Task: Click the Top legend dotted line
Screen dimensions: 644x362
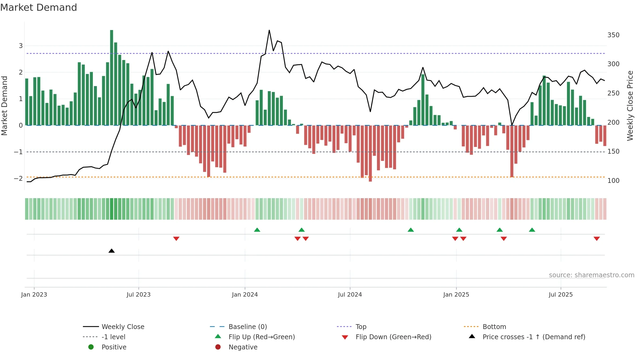Action: [344, 327]
